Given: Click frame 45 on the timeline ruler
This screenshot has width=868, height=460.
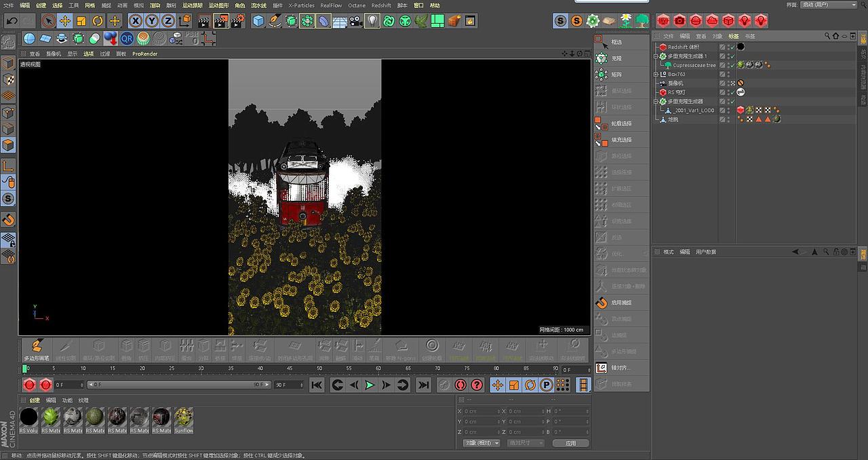Looking at the screenshot, I should [x=290, y=368].
